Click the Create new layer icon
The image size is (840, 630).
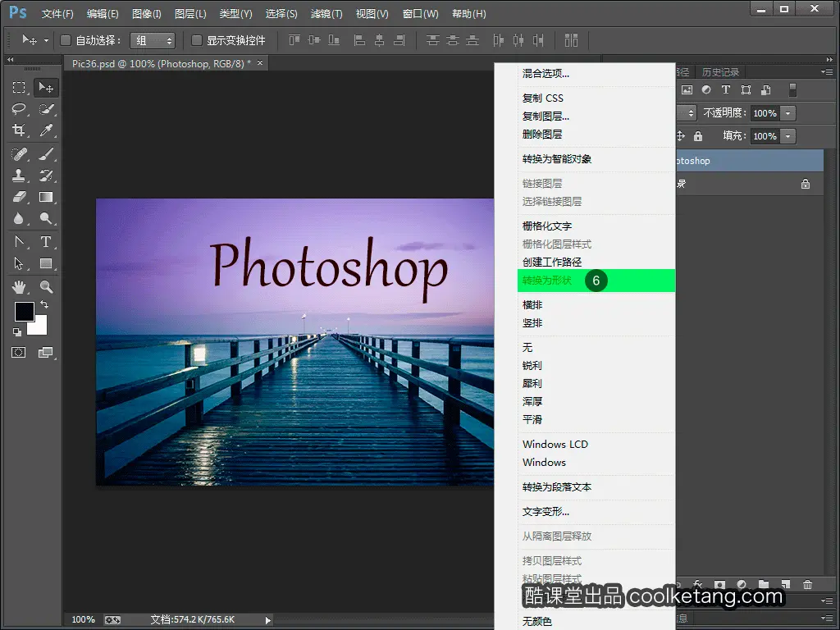point(785,584)
